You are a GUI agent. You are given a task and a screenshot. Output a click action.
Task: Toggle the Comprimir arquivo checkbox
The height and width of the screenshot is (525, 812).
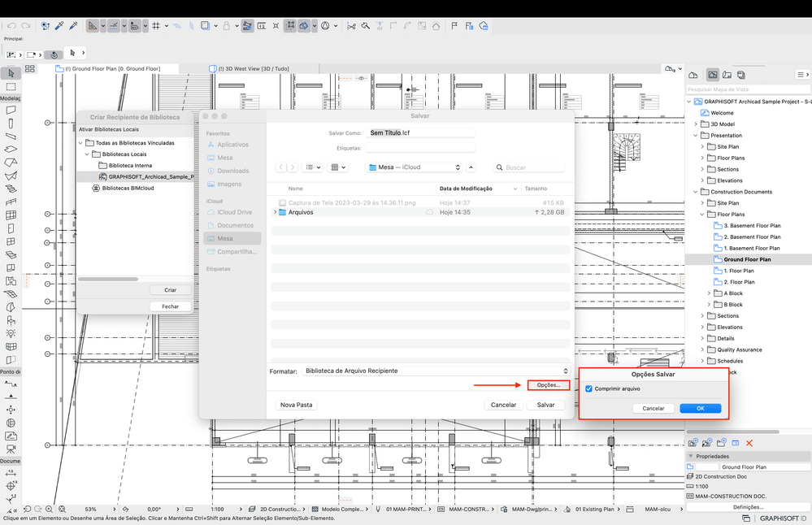[x=588, y=388]
